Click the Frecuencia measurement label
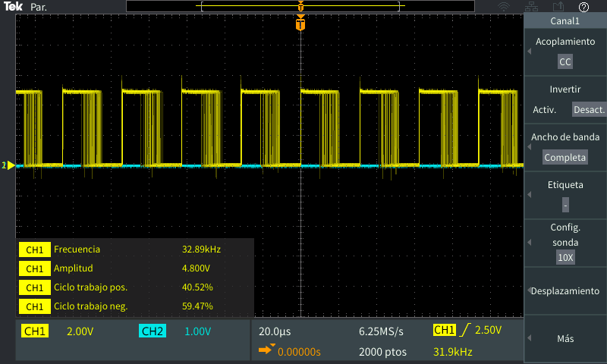Screen dimensions: 607x364 77,249
